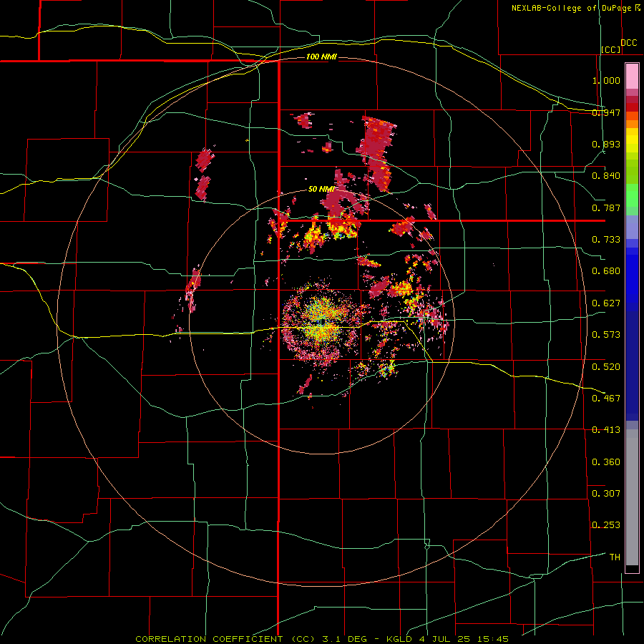This screenshot has height=644, width=644.
Task: Click the 0.733 legend value
Action: (606, 240)
